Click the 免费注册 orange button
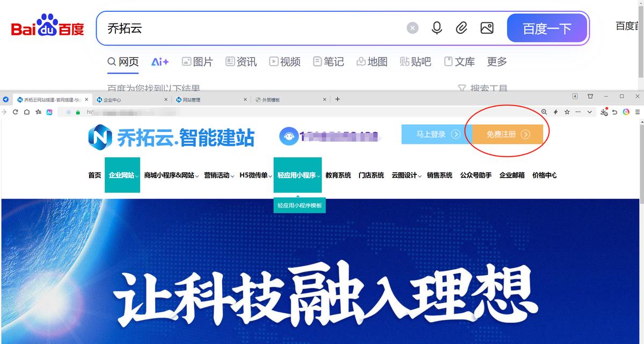 [x=508, y=134]
